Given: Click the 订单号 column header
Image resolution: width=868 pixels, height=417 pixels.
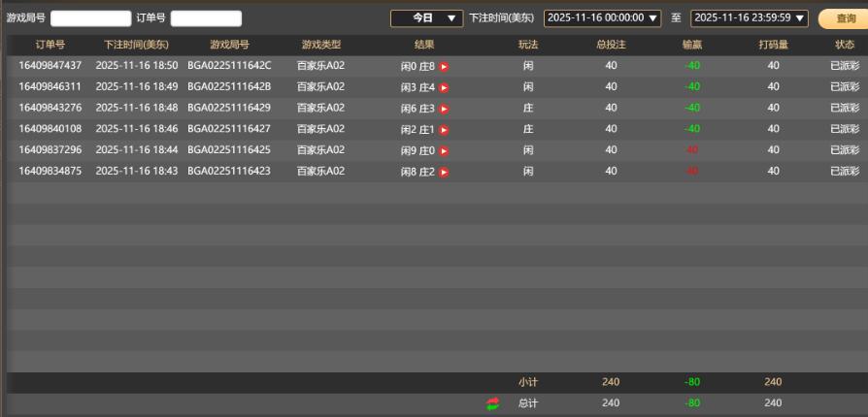Looking at the screenshot, I should pyautogui.click(x=50, y=45).
